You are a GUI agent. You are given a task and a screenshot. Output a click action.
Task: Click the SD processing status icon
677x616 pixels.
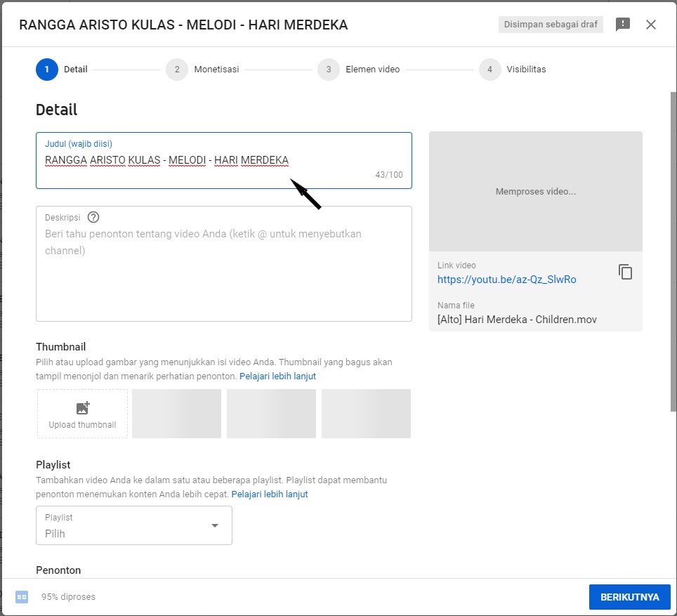point(22,597)
